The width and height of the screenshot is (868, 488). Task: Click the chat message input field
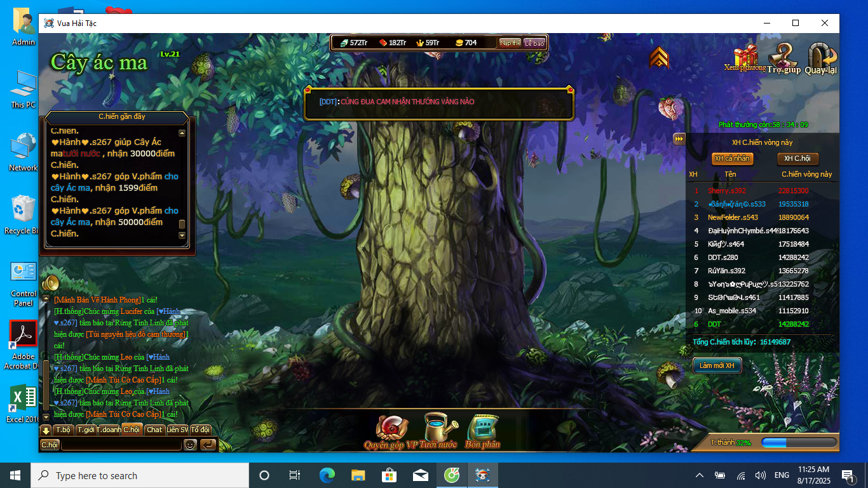coord(121,445)
